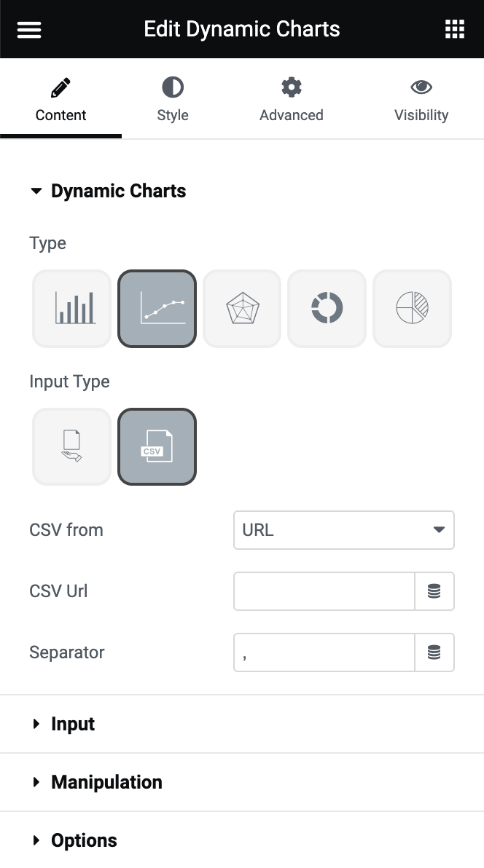The image size is (484, 868).
Task: Expand the Input section
Action: pos(73,724)
